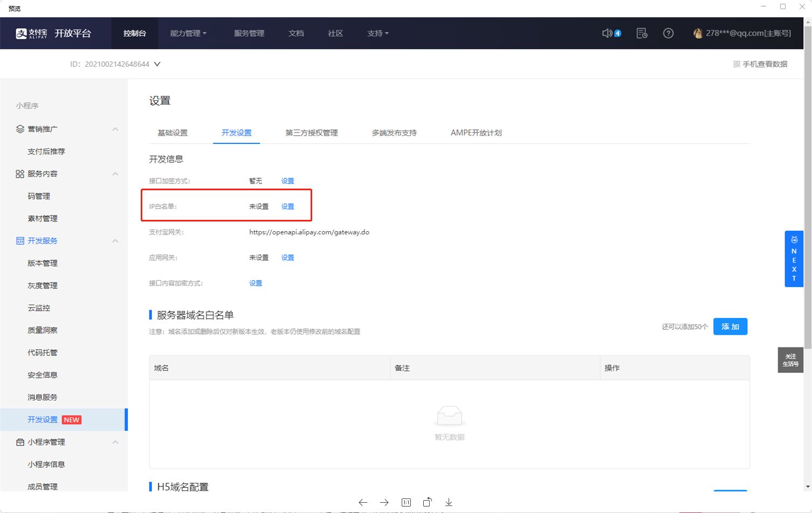Open the 能力管理 dropdown menu
The height and width of the screenshot is (513, 812).
point(188,33)
